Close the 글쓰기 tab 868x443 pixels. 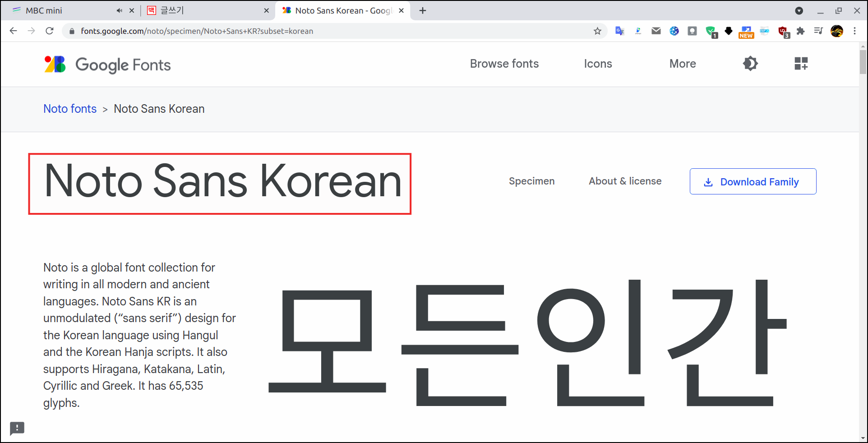coord(266,10)
